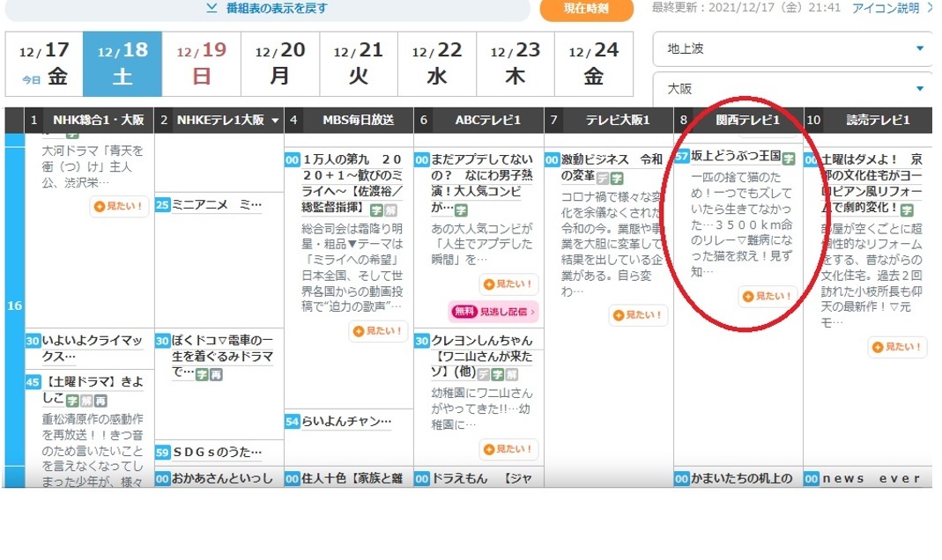The width and height of the screenshot is (942, 560).
Task: Click the NHK総合1・大阪 channel header
Action: [89, 120]
